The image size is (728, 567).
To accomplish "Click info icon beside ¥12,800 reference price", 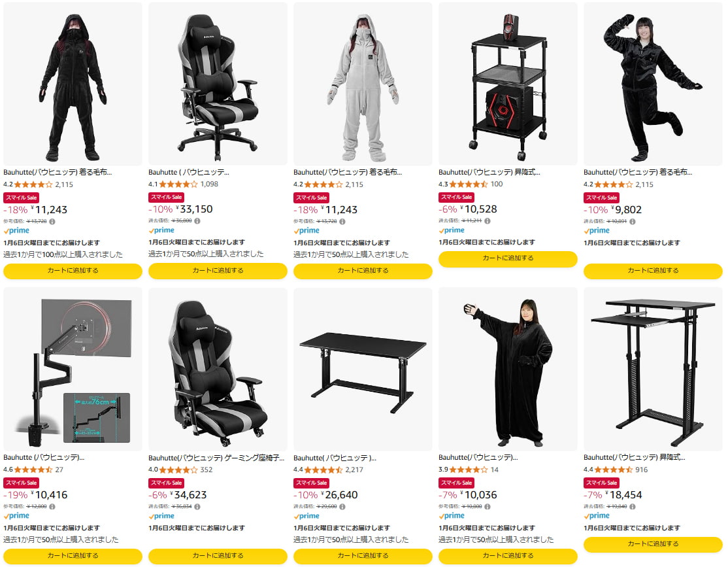I will (52, 507).
